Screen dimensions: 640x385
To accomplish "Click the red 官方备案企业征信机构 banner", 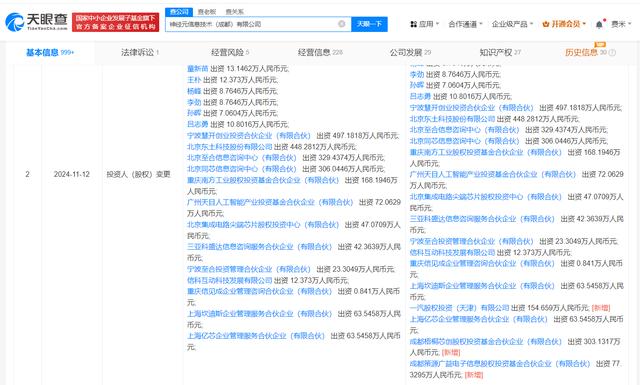I will 116,22.
